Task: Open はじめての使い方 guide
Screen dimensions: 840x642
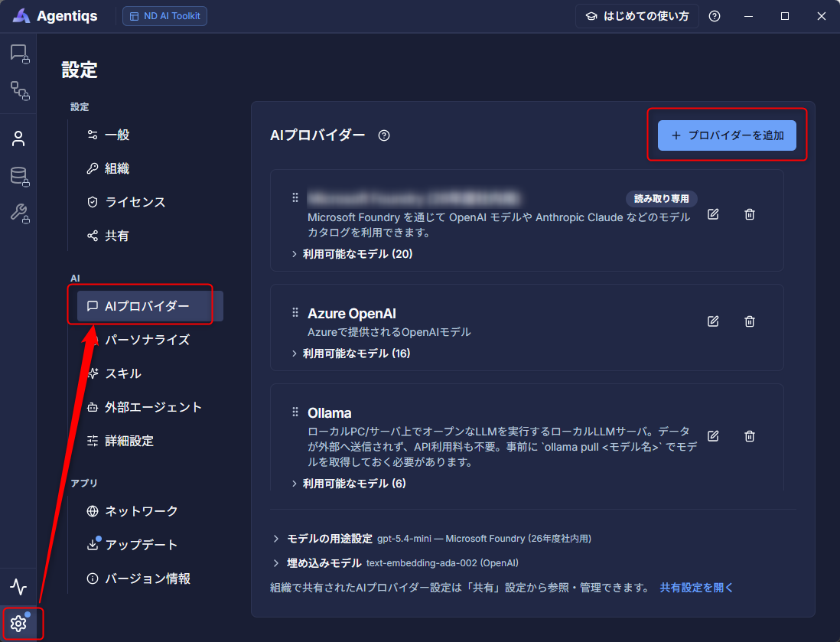Action: tap(637, 16)
